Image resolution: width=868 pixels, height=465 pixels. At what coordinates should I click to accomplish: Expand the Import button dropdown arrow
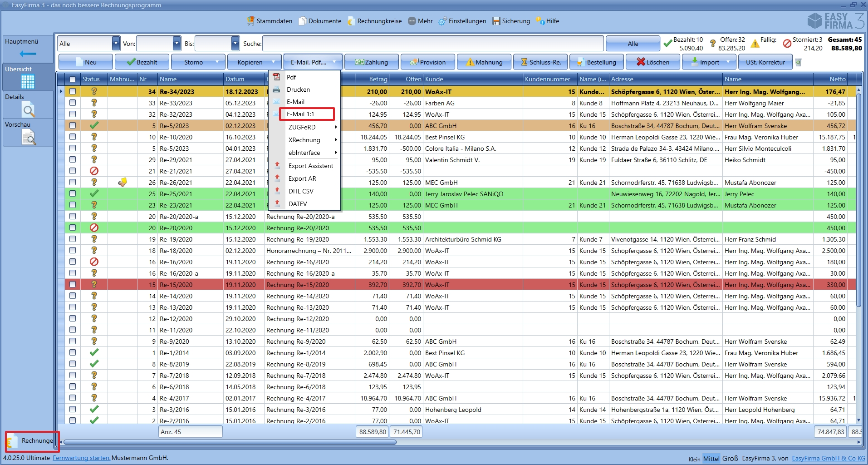click(728, 62)
